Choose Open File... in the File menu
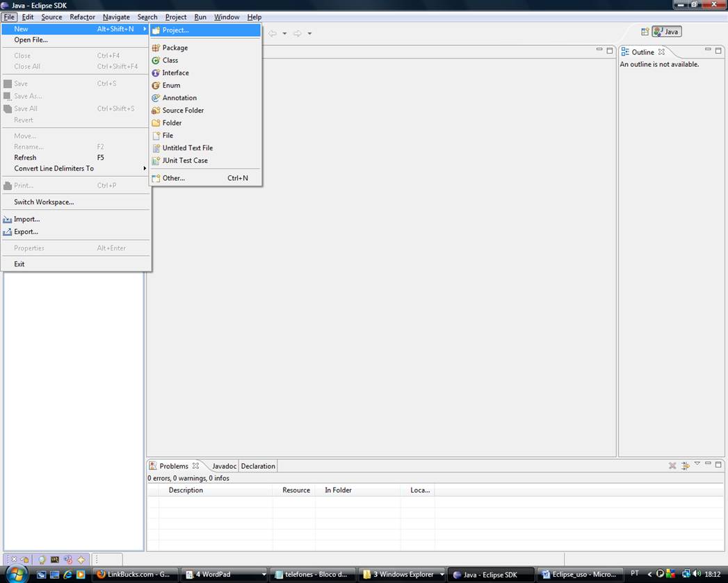The width and height of the screenshot is (728, 583). click(x=76, y=40)
